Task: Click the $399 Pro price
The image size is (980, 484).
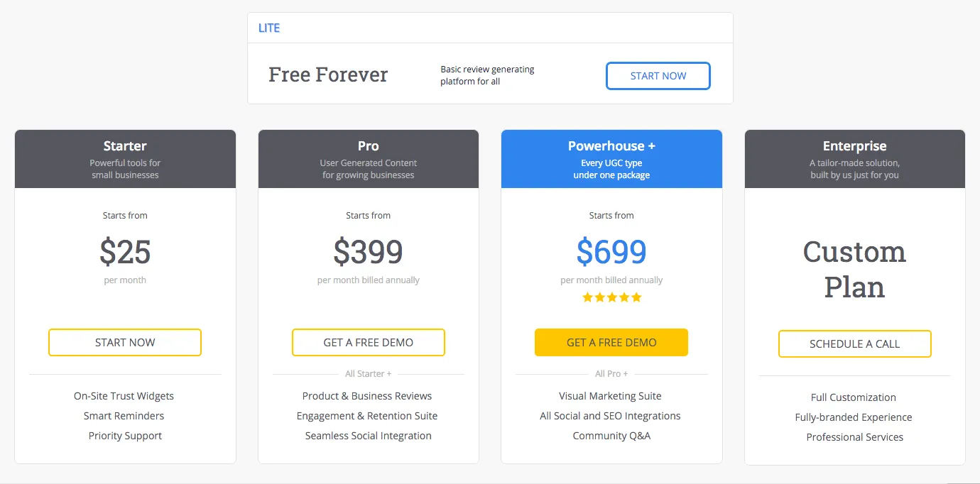Action: click(x=368, y=252)
